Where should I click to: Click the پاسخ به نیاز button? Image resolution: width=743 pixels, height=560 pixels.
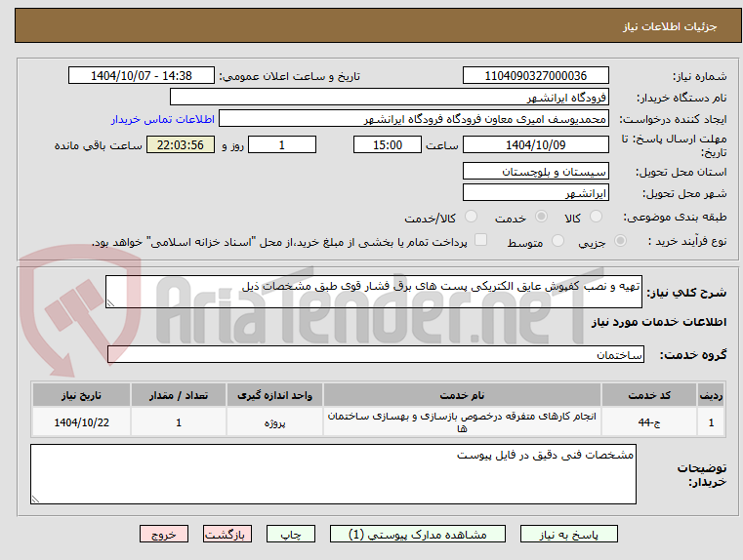tap(568, 534)
